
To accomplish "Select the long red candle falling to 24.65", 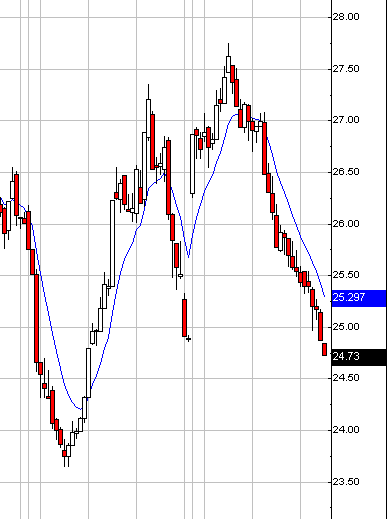I will click(x=37, y=318).
